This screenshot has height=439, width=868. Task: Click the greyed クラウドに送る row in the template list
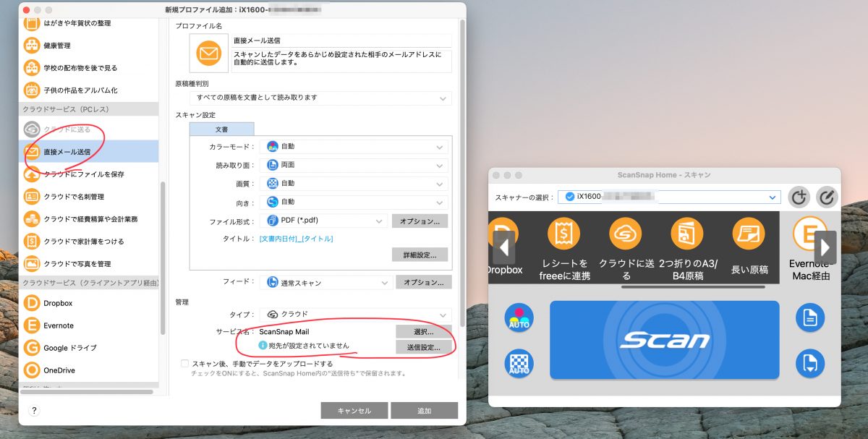(88, 129)
